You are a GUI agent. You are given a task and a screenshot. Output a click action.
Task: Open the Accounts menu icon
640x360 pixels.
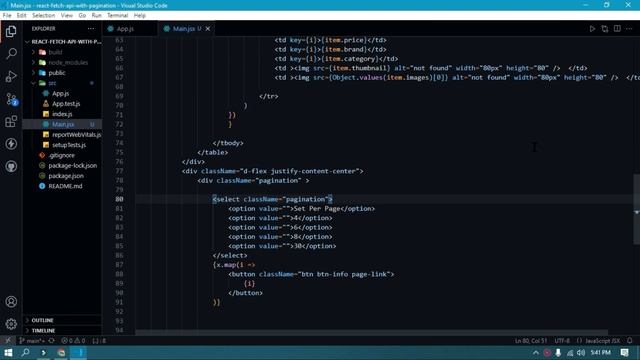[x=11, y=302]
